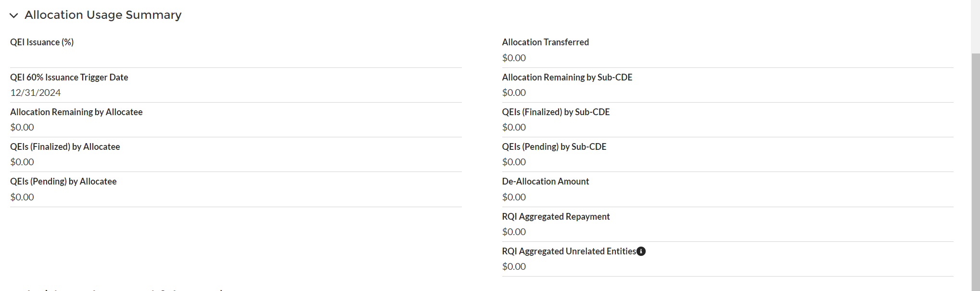
Task: Click the Allocation Transferred amount value
Action: [x=514, y=58]
